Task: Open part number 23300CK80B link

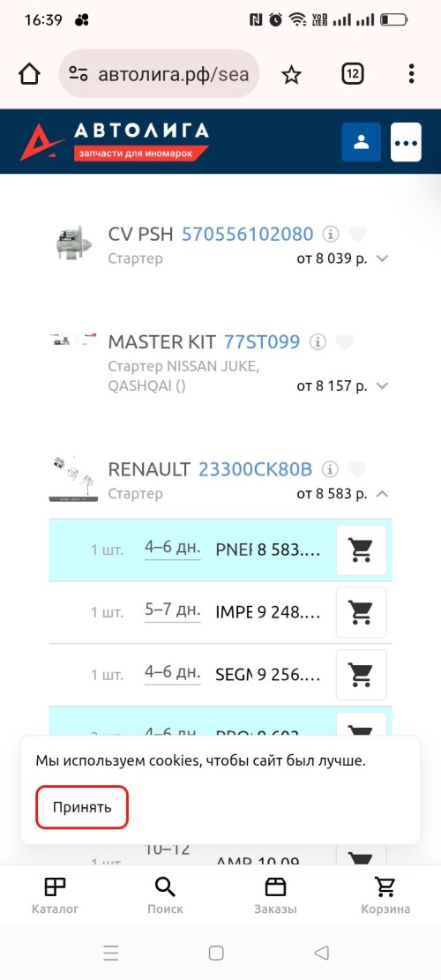Action: click(255, 469)
